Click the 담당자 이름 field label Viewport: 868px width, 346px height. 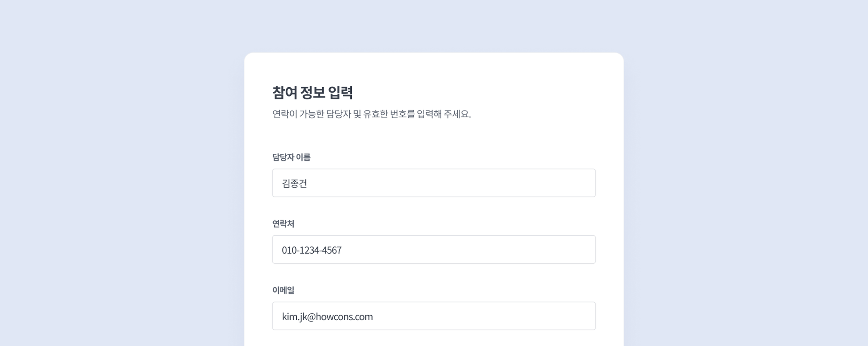point(291,157)
